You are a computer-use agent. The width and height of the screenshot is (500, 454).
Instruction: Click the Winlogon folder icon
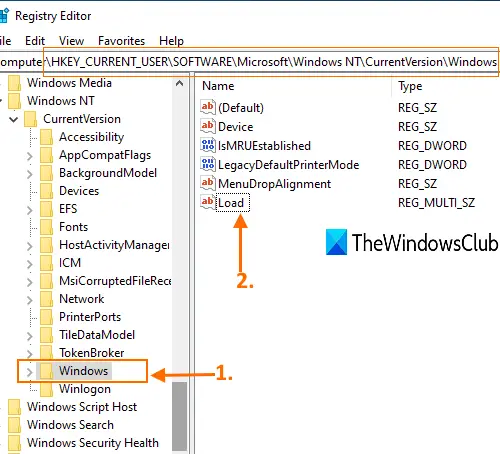[46, 389]
